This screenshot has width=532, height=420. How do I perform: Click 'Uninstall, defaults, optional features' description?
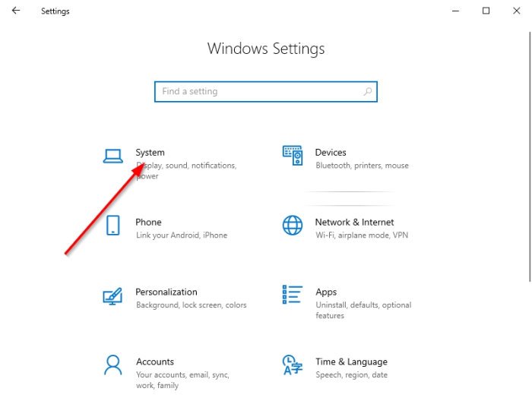tap(363, 310)
